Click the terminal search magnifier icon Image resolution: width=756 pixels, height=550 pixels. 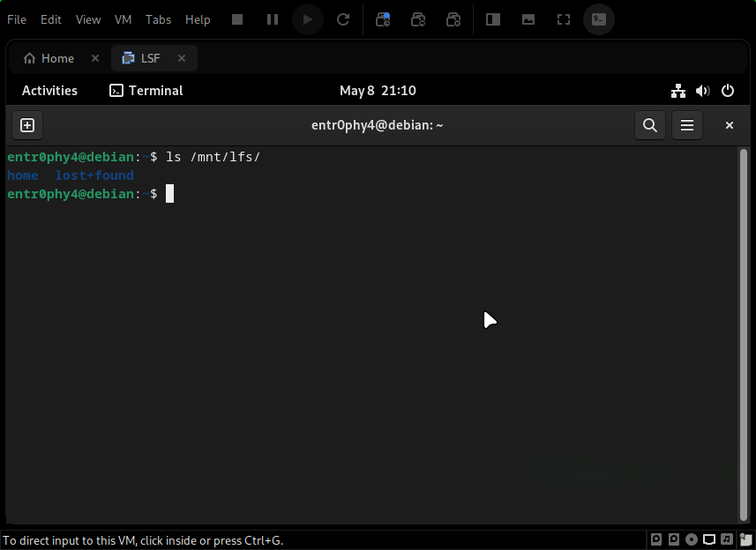click(650, 125)
